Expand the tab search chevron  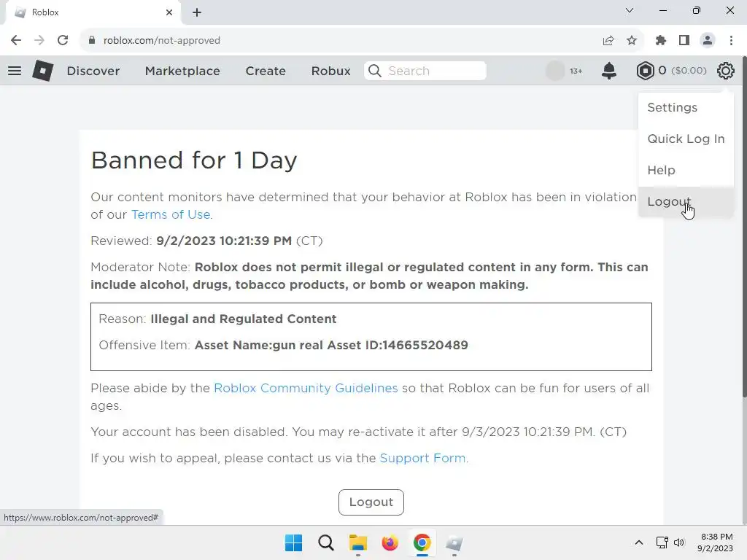tap(630, 10)
